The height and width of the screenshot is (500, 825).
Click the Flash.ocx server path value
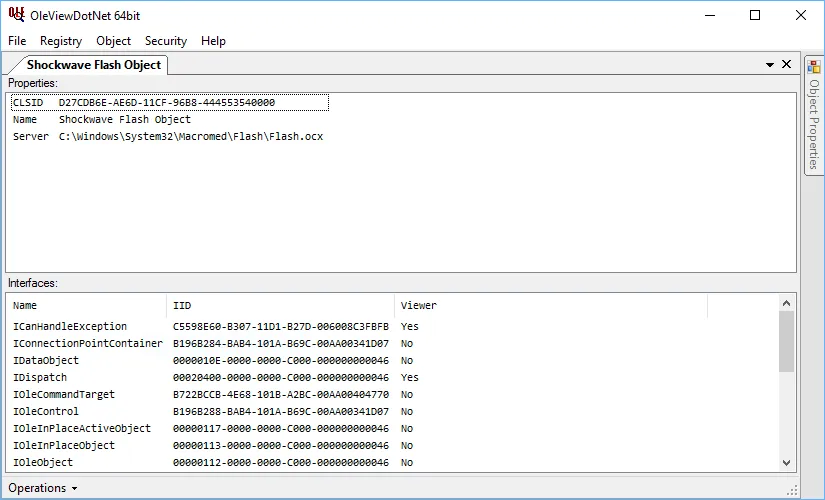click(x=191, y=136)
